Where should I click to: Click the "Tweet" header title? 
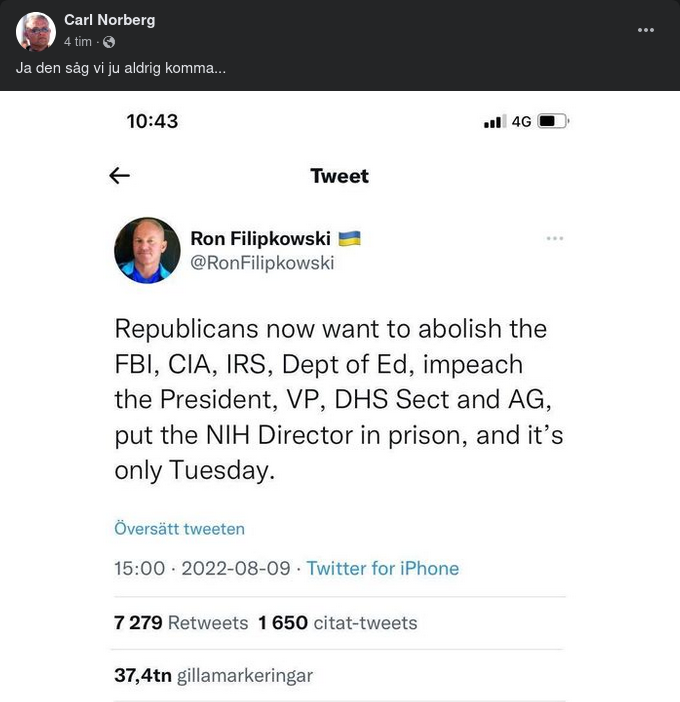[x=340, y=176]
